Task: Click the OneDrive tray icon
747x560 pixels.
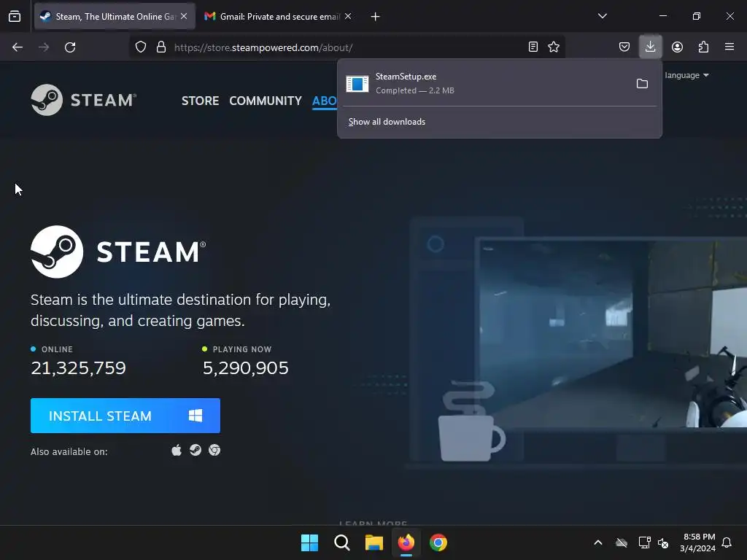Action: (622, 542)
